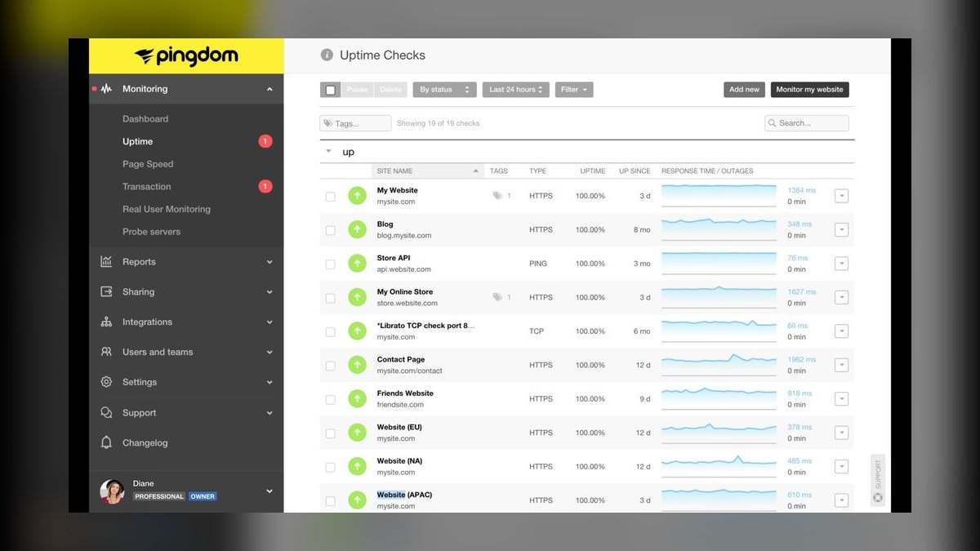Click the Support chat bubbles icon
This screenshot has height=551, width=980.
pyautogui.click(x=106, y=413)
